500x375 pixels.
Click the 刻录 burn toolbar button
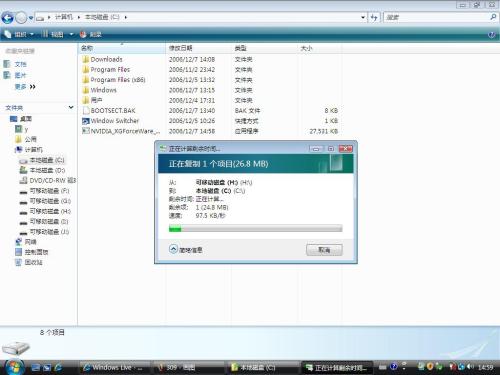91,34
